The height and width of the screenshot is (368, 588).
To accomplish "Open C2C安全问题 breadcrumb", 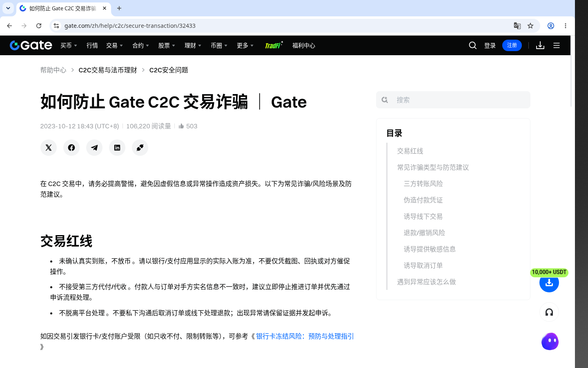I will tap(169, 70).
